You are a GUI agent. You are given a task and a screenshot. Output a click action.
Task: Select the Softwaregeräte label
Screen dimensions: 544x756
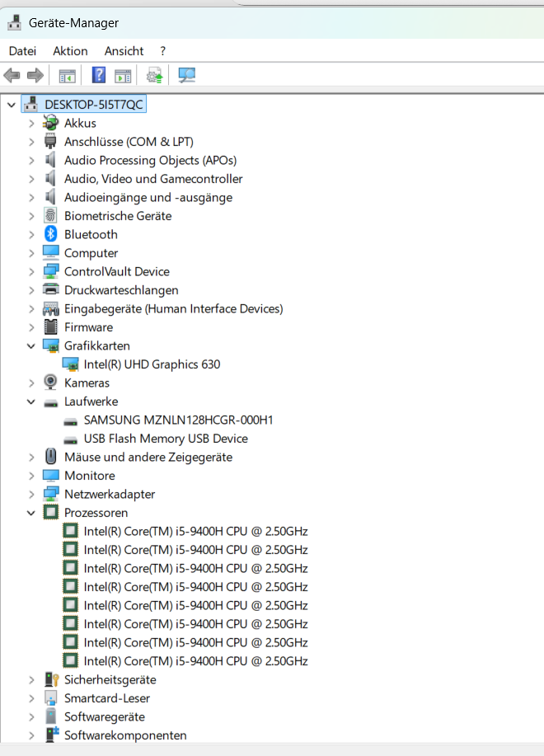pyautogui.click(x=105, y=716)
